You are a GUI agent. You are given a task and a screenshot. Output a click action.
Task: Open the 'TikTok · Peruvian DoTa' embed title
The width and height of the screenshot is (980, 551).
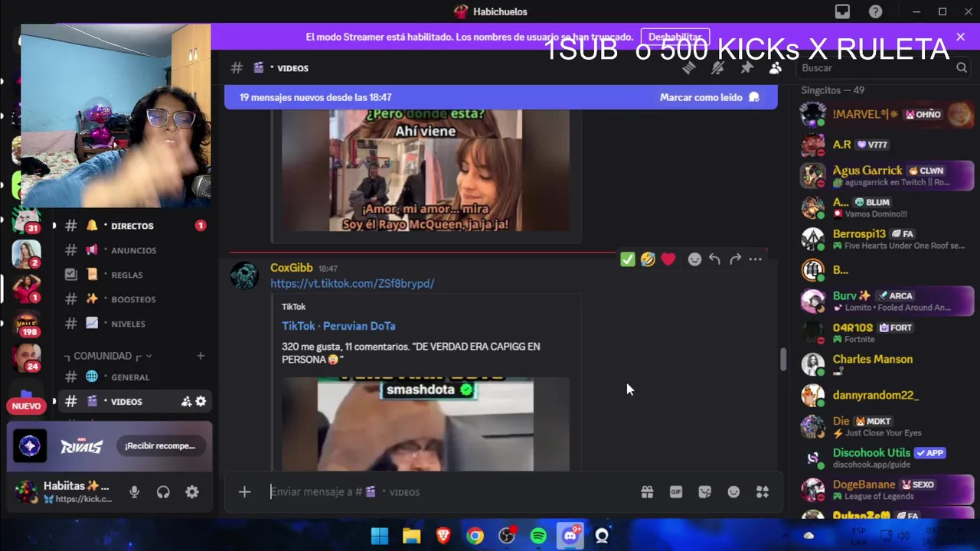338,326
